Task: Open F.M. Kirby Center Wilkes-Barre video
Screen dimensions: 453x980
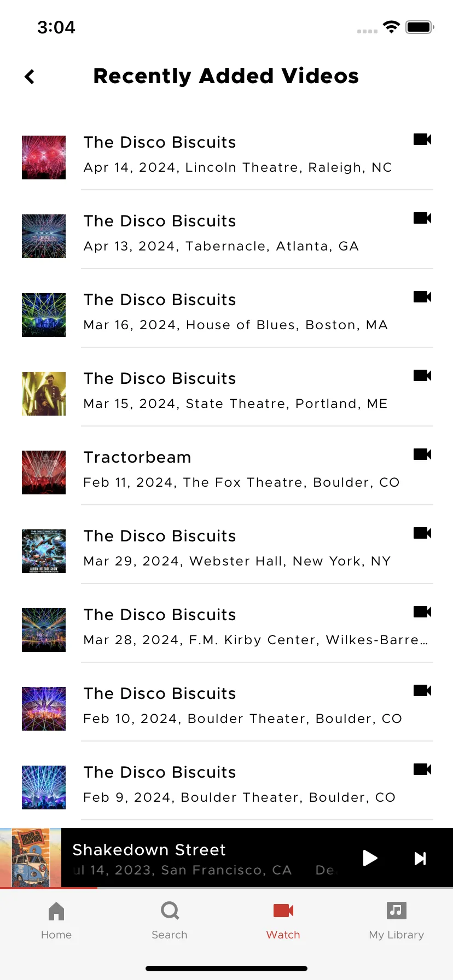Action: tap(228, 629)
